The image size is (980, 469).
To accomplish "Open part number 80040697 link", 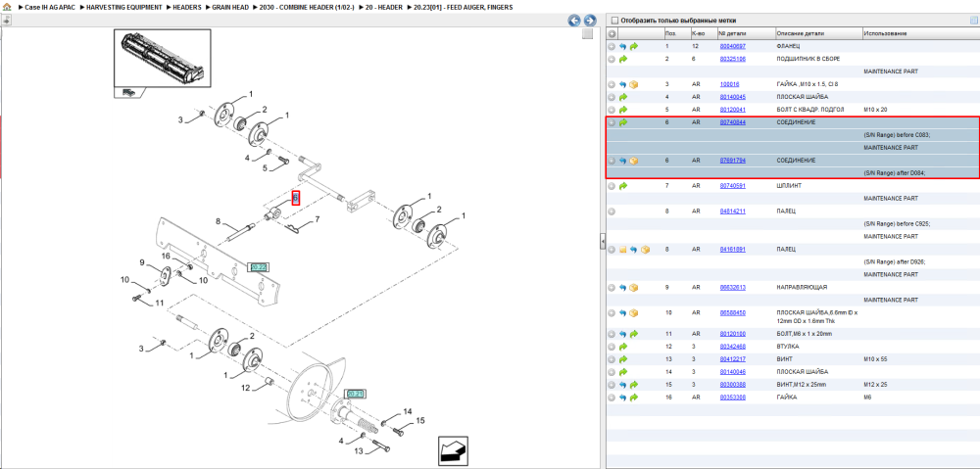I will tap(732, 46).
